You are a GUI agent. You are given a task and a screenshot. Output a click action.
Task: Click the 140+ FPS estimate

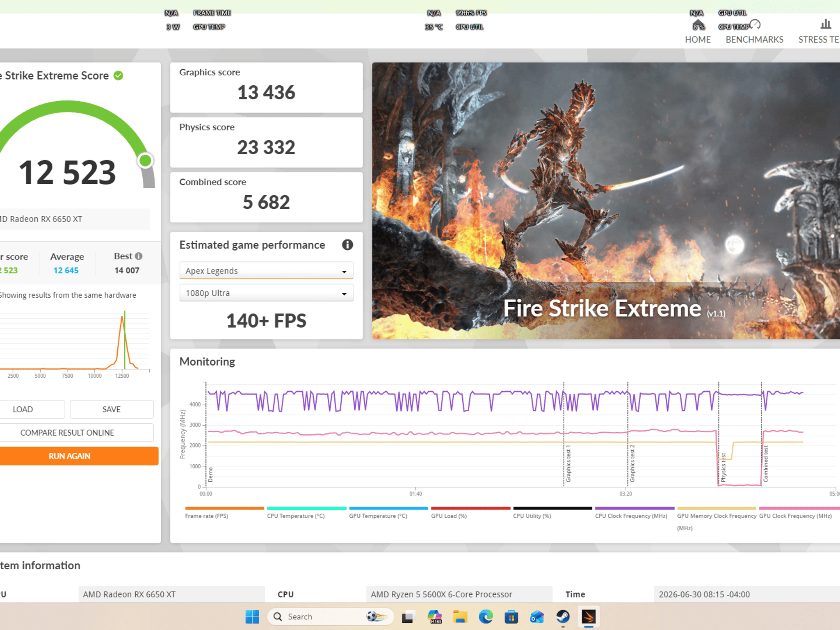pyautogui.click(x=266, y=321)
